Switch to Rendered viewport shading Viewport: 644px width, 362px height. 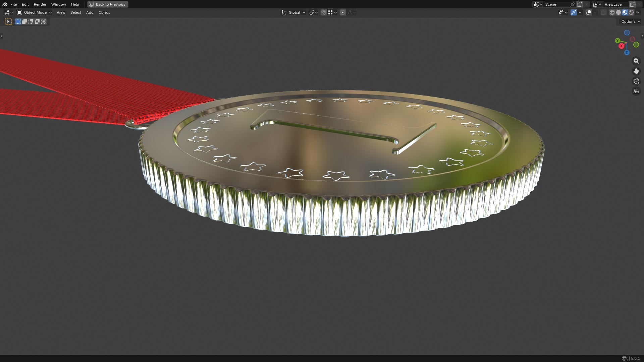coord(631,12)
